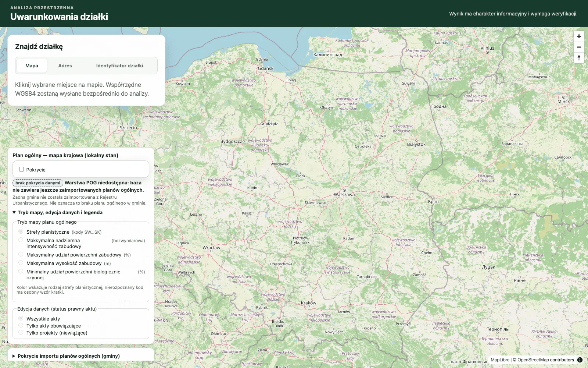588x368 pixels.
Task: Collapse Tryb mapy, edycja danych i legenda
Action: (57, 212)
